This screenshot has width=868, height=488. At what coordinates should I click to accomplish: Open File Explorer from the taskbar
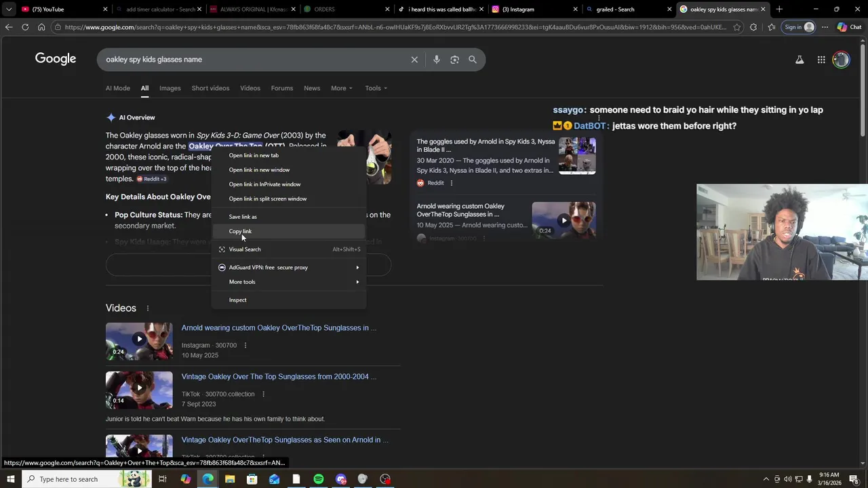coord(230,479)
